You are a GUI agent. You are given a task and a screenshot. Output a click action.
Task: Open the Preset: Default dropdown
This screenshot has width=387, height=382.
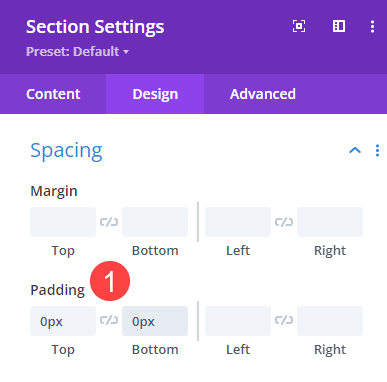tap(77, 52)
